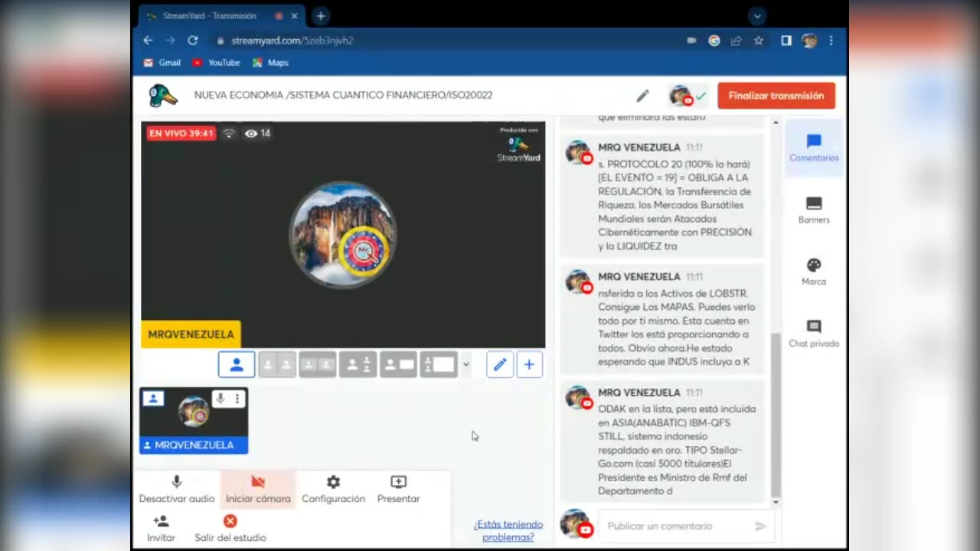Click Salir del estudio button
980x551 pixels.
[x=230, y=528]
